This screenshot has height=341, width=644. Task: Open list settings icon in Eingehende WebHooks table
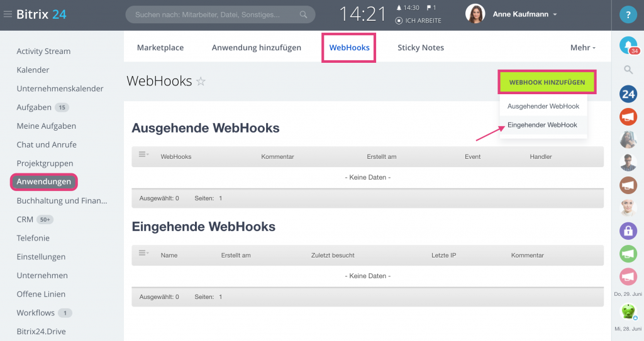(x=143, y=253)
